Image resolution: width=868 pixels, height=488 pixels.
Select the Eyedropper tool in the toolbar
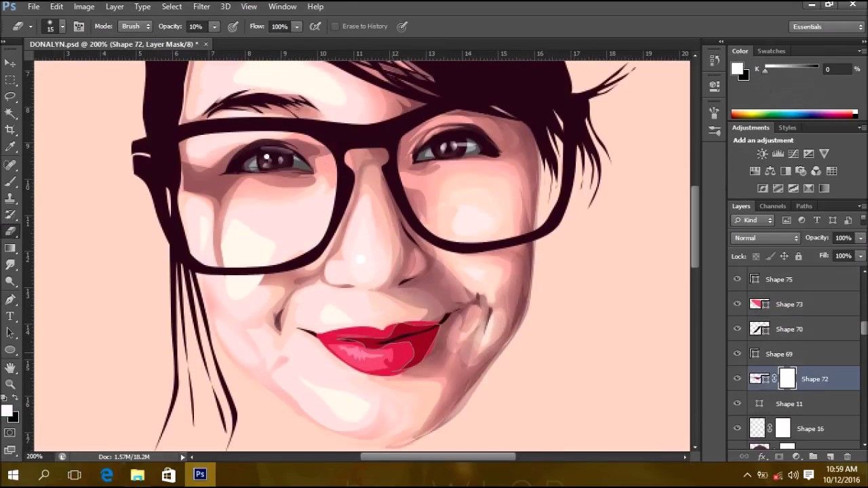[10, 147]
